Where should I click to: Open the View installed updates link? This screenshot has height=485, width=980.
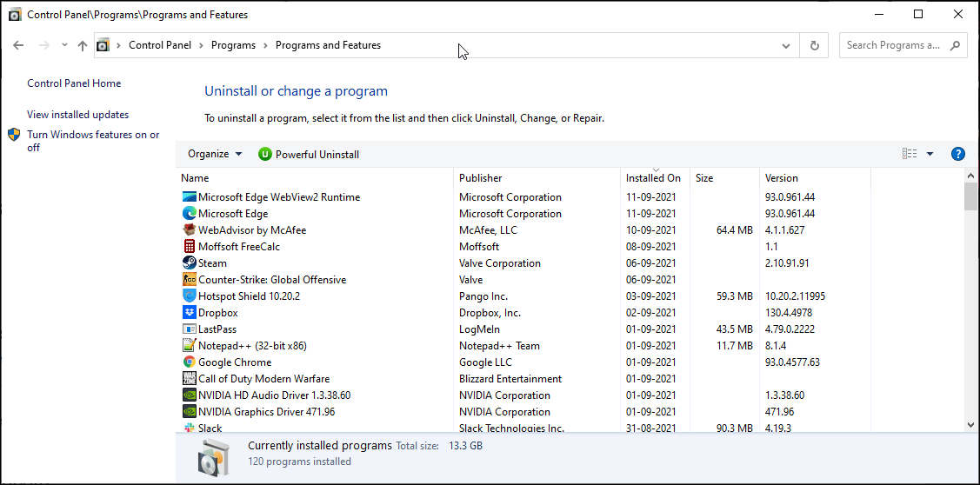click(77, 115)
